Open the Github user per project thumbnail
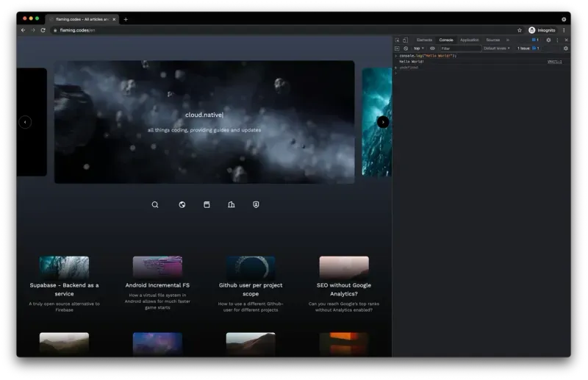 tap(251, 267)
